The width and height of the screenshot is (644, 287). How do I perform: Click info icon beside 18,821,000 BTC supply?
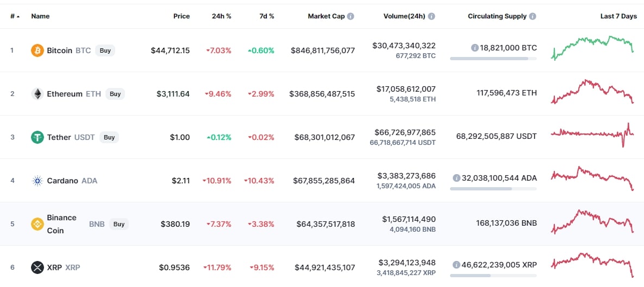[x=474, y=48]
